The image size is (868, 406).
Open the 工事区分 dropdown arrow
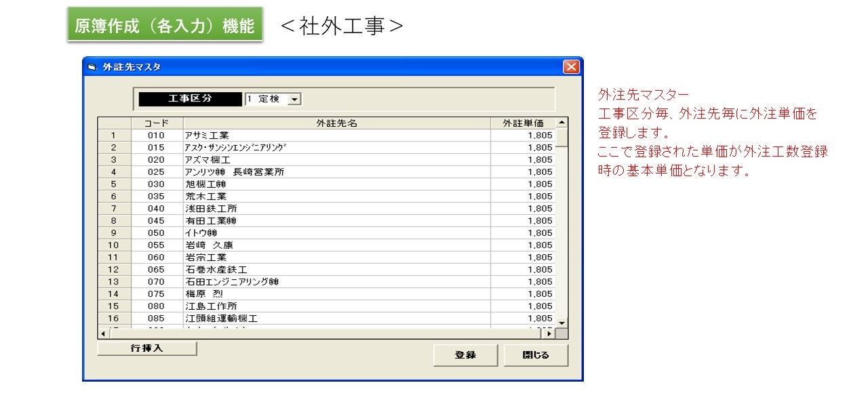coord(294,99)
